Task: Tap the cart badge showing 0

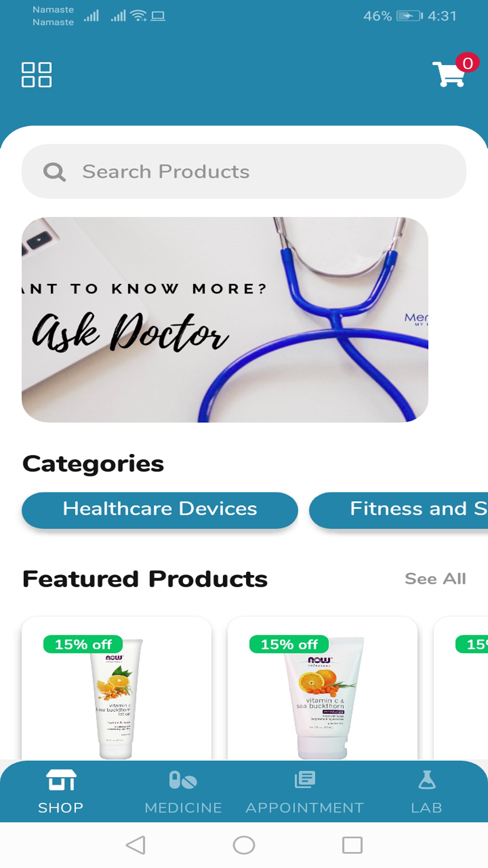Action: click(x=467, y=63)
